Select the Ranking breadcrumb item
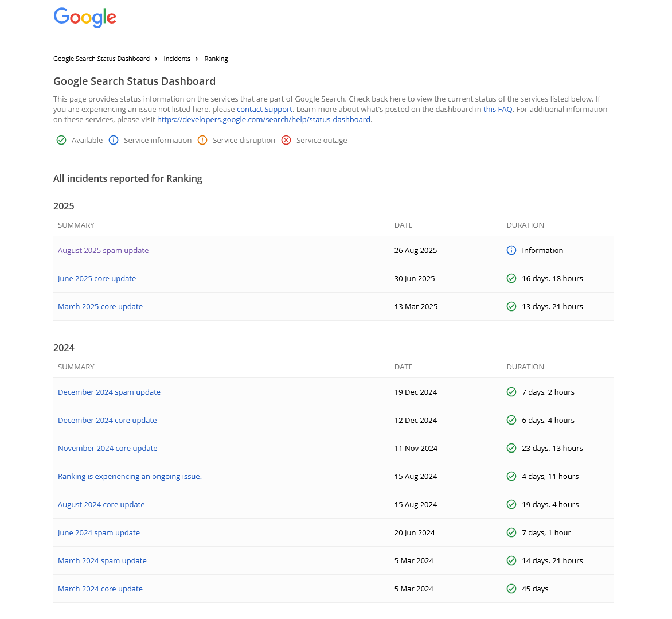The image size is (672, 619). (x=216, y=59)
